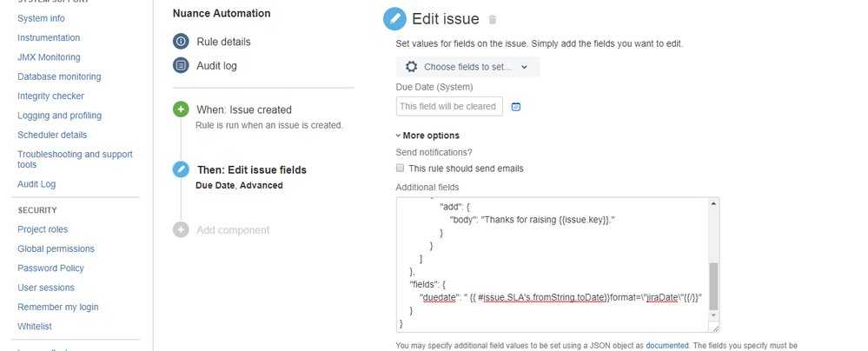
Task: Click the trash icon beside Edit issue
Action: [493, 20]
